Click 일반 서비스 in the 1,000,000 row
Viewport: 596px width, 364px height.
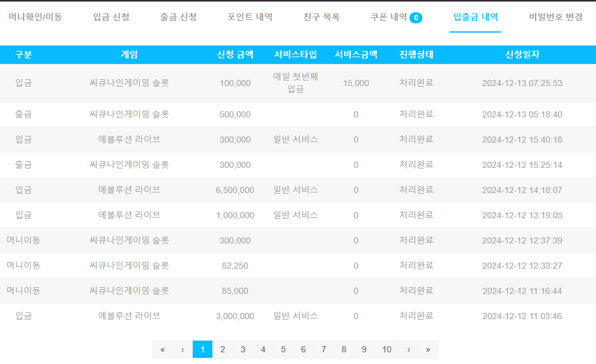click(x=296, y=215)
